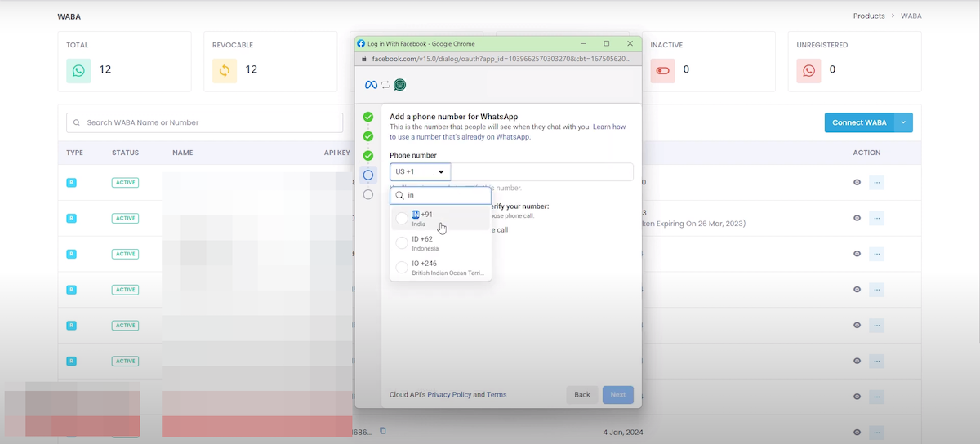Click the "Add a phone number for WhatsApp" heading
Viewport: 980px width, 444px height.
tap(453, 117)
